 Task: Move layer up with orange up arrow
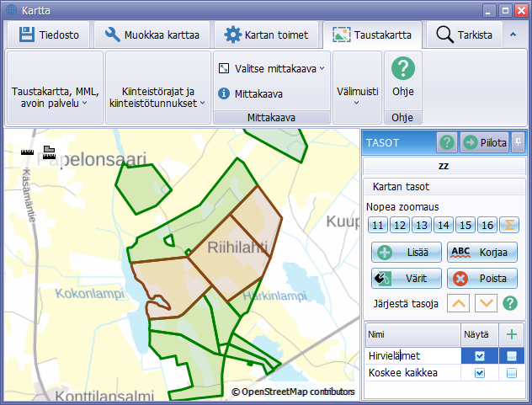(459, 303)
